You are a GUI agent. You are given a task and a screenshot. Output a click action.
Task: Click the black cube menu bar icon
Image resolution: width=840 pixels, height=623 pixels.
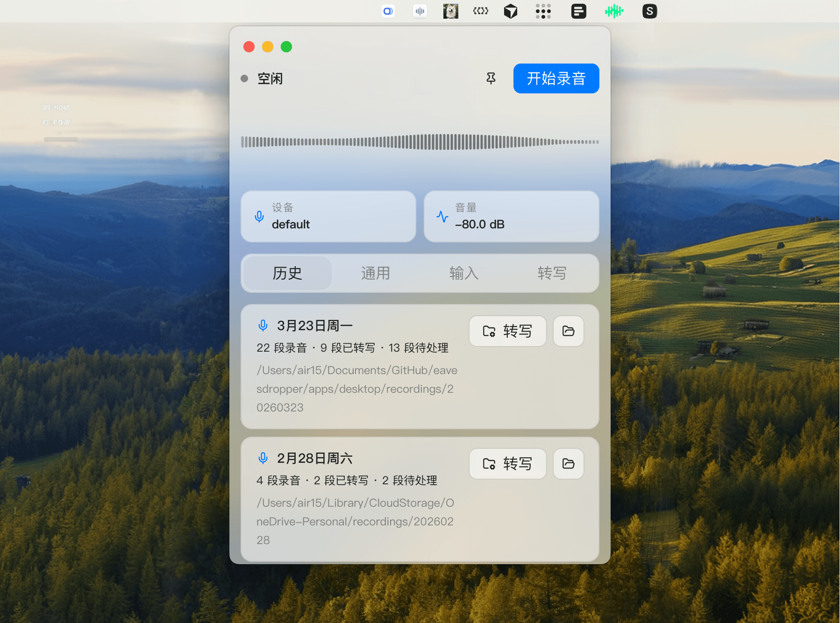(510, 11)
